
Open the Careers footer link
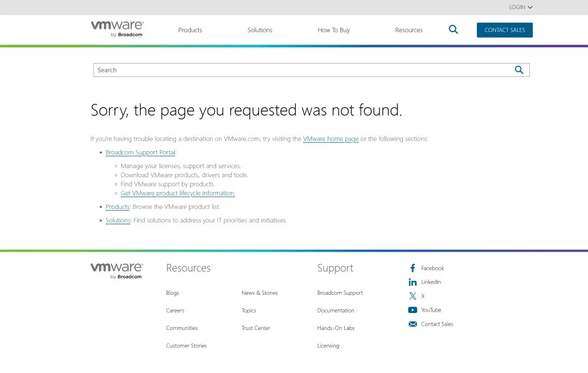[175, 310]
